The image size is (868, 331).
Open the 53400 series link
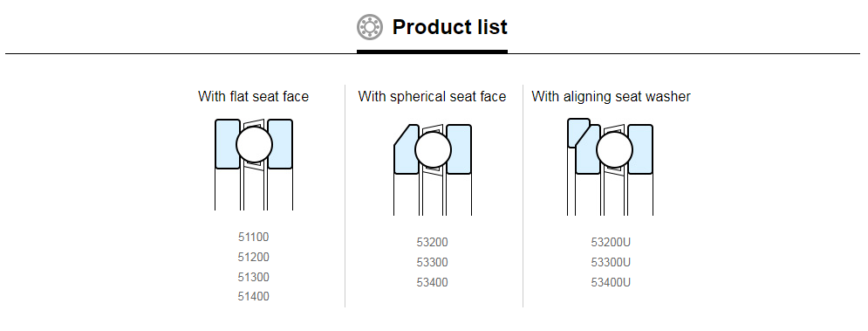click(x=433, y=282)
